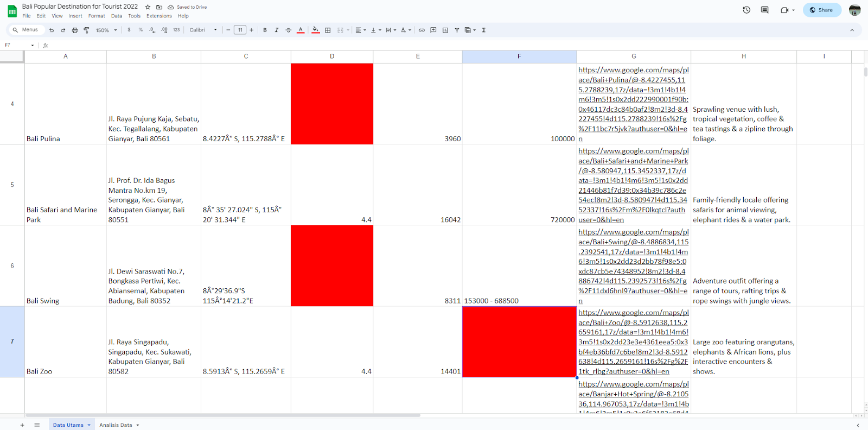Decrease decimal places

[152, 30]
